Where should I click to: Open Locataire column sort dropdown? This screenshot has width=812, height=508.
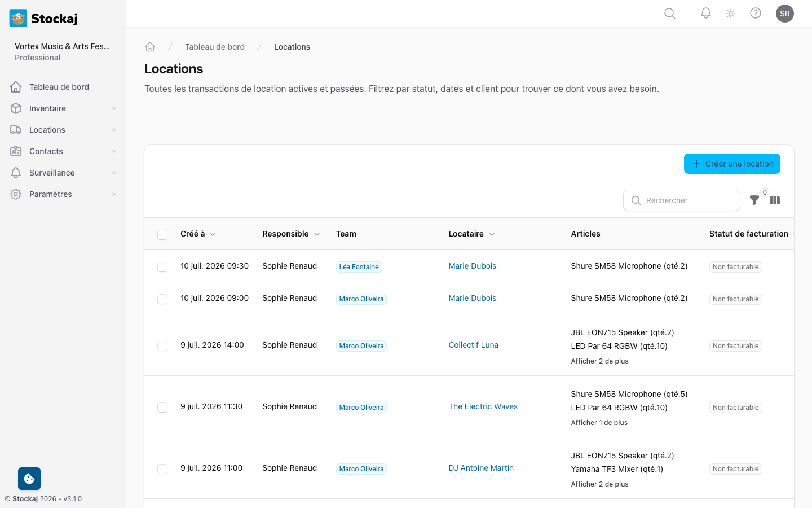click(x=492, y=234)
